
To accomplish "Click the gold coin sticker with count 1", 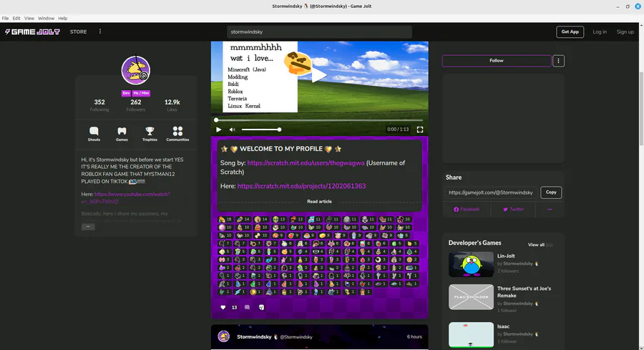I will (255, 292).
